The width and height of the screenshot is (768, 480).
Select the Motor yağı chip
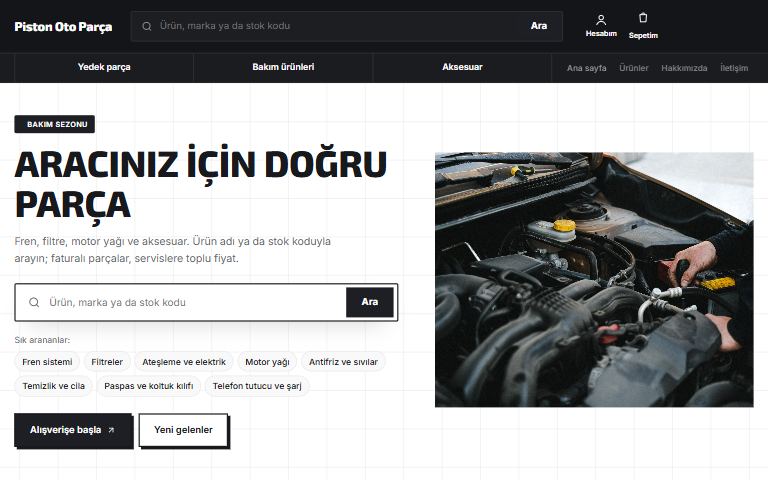pos(267,362)
